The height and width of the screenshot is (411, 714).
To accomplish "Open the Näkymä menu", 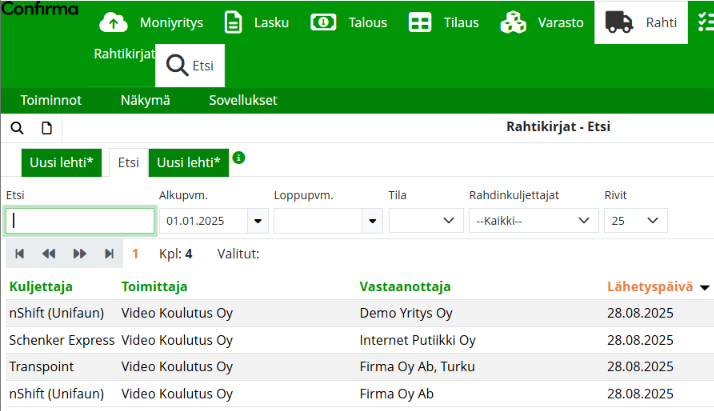I will 145,100.
